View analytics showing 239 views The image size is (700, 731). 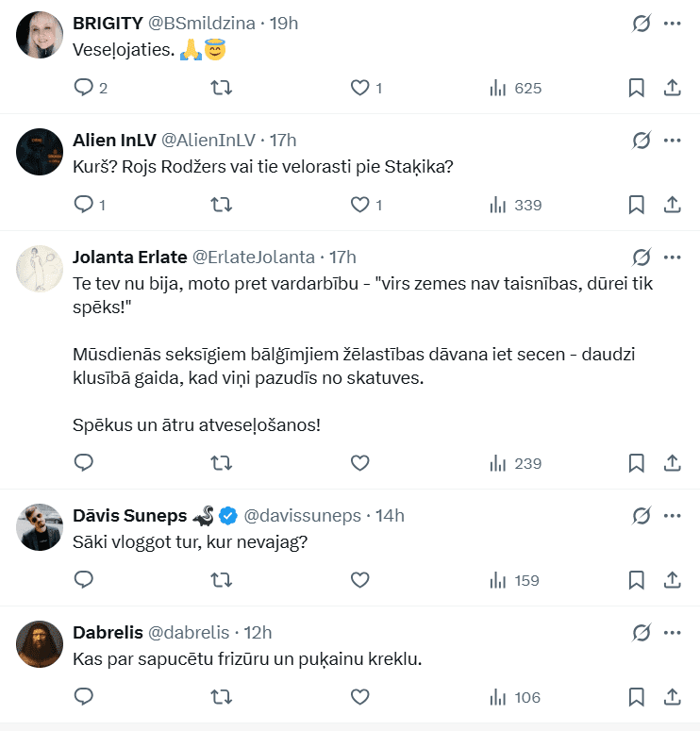coord(515,463)
